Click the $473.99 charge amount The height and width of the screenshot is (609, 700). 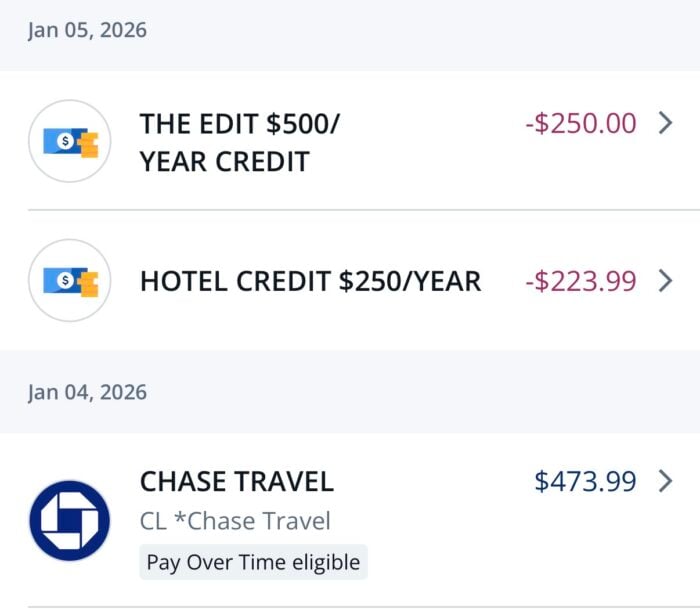(585, 481)
